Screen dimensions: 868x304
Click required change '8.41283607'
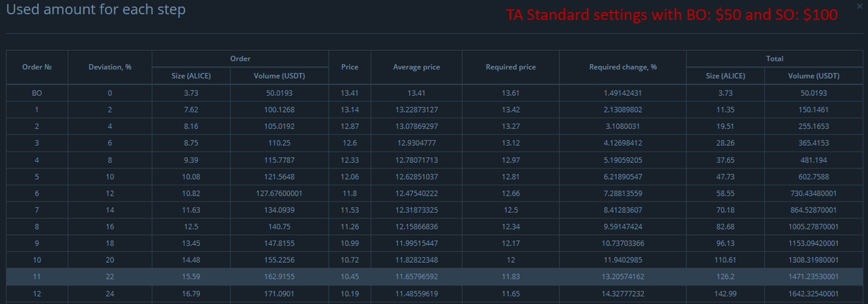click(x=623, y=210)
